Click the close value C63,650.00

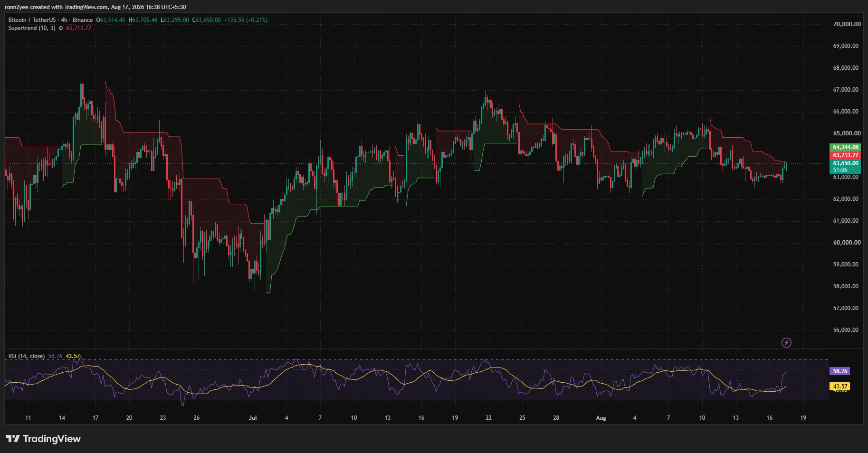207,20
